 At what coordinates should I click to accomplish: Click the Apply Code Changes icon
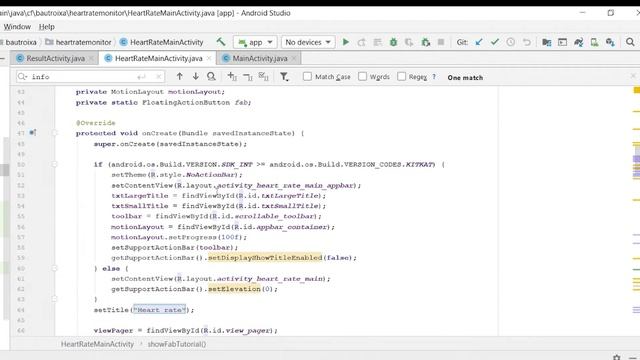click(x=378, y=42)
